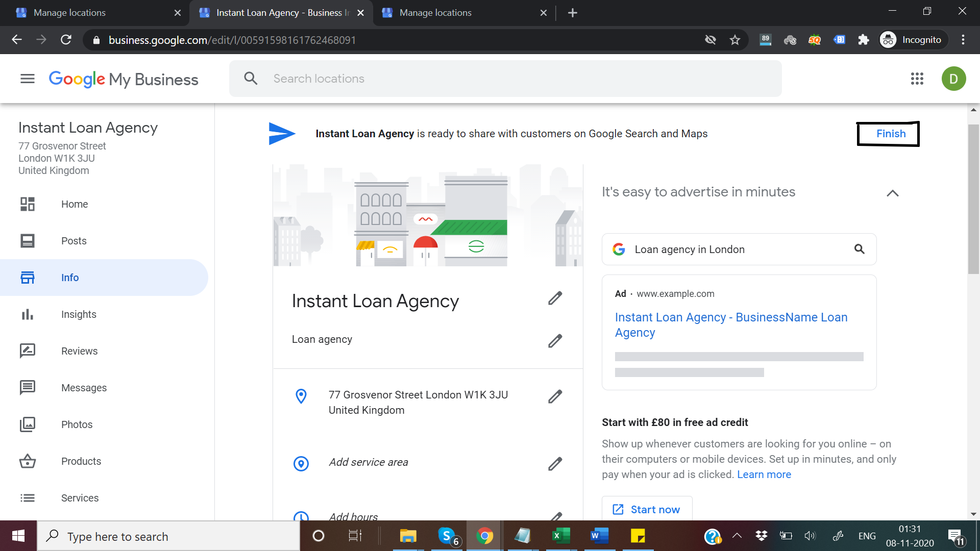Screen dimensions: 980x551
Task: Click the Windows taskbar search box
Action: [168, 536]
